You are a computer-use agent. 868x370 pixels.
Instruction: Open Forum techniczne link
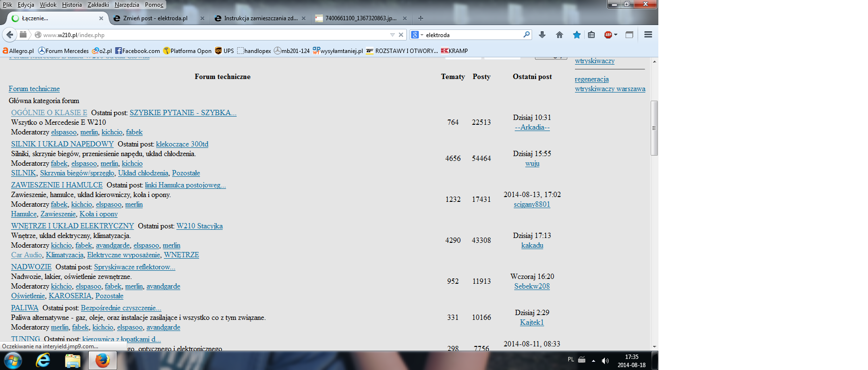(x=34, y=89)
